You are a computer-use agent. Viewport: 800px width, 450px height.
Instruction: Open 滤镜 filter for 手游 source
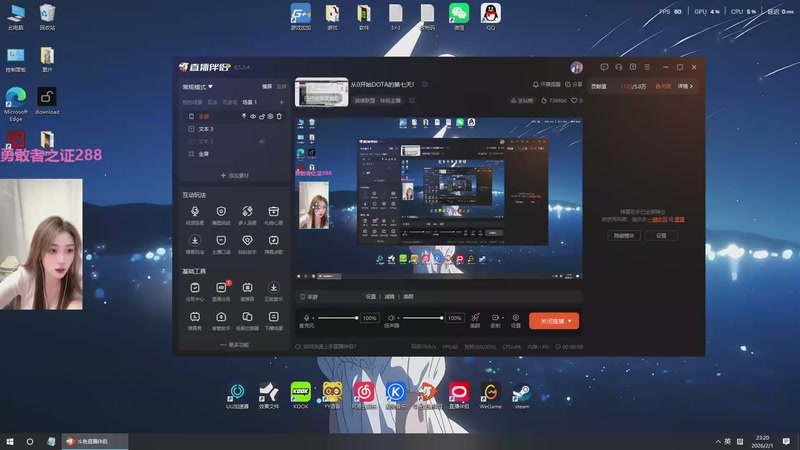point(390,296)
